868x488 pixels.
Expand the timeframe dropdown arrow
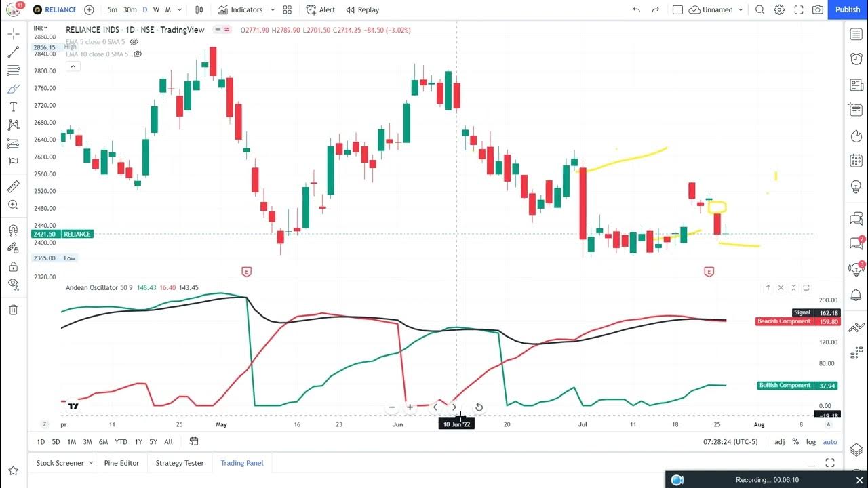(x=180, y=9)
